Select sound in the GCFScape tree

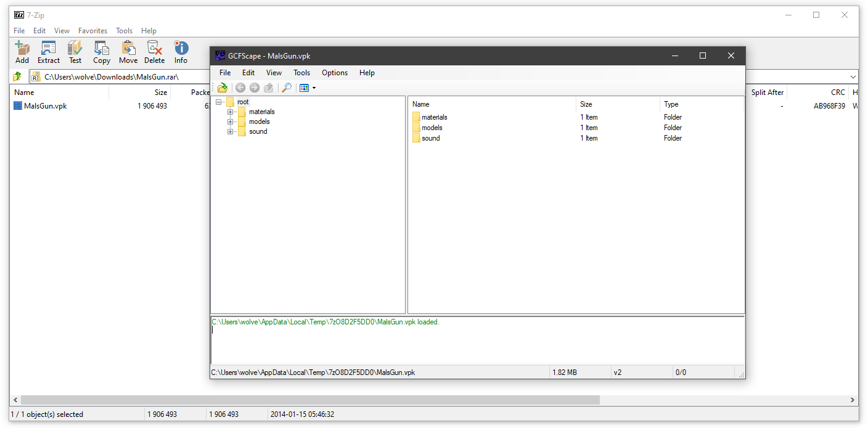click(258, 131)
